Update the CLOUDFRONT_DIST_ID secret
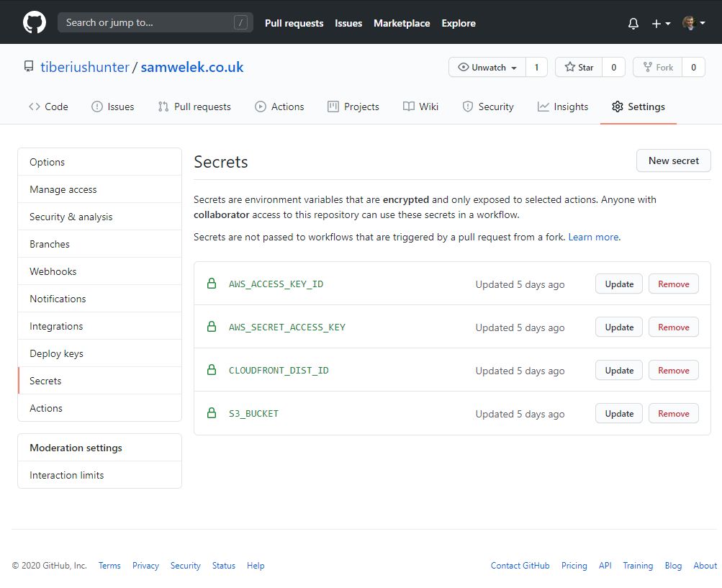Screen dimensions: 722x588 tap(619, 370)
